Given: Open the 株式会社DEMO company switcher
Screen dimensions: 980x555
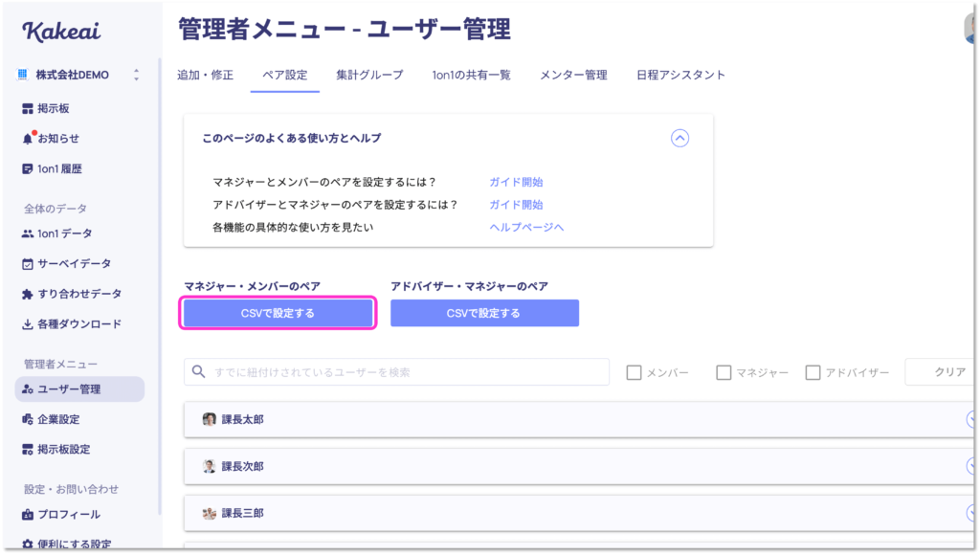Looking at the screenshot, I should (x=78, y=75).
